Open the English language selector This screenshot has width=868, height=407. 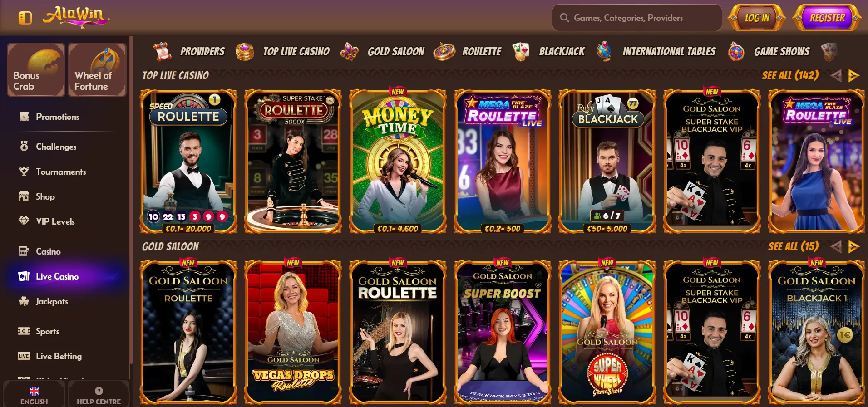(34, 394)
